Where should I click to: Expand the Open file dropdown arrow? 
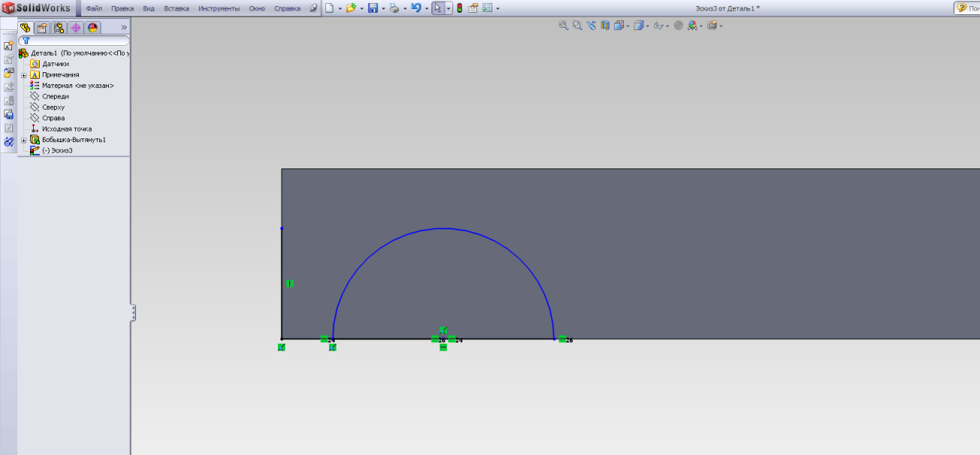click(x=361, y=8)
